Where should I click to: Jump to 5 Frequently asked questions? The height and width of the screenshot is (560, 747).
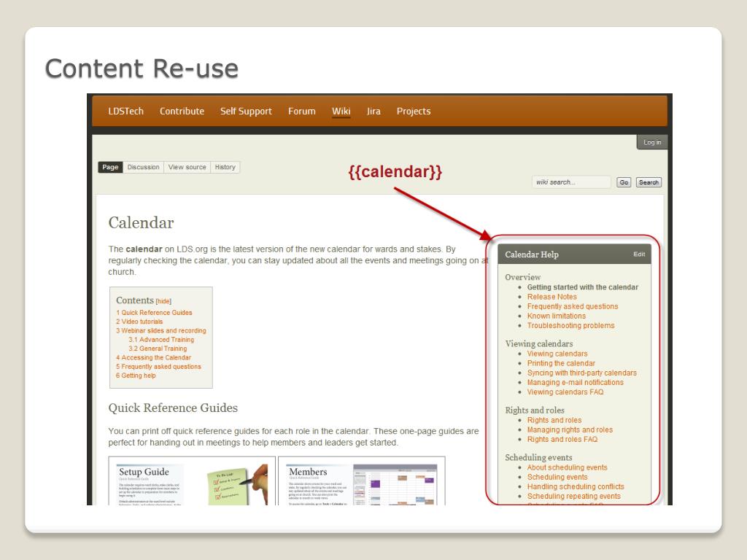coord(158,367)
